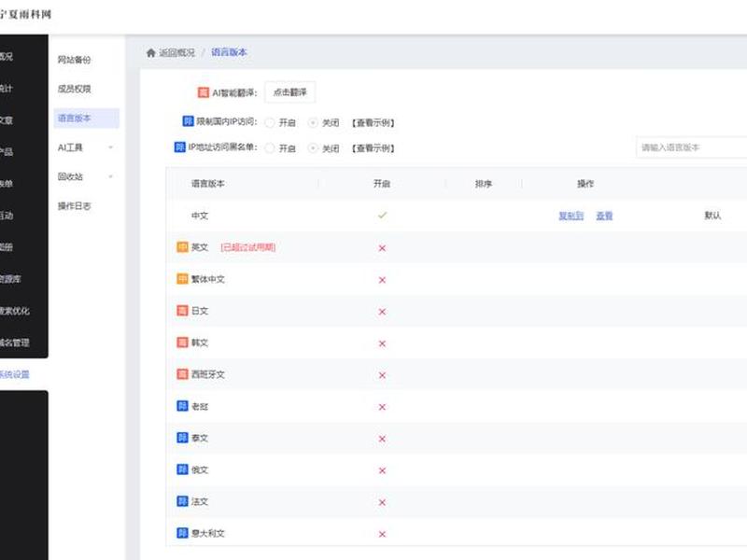Viewport: 747px width, 560px height.
Task: Select 语言版本 in the side menu
Action: point(86,119)
